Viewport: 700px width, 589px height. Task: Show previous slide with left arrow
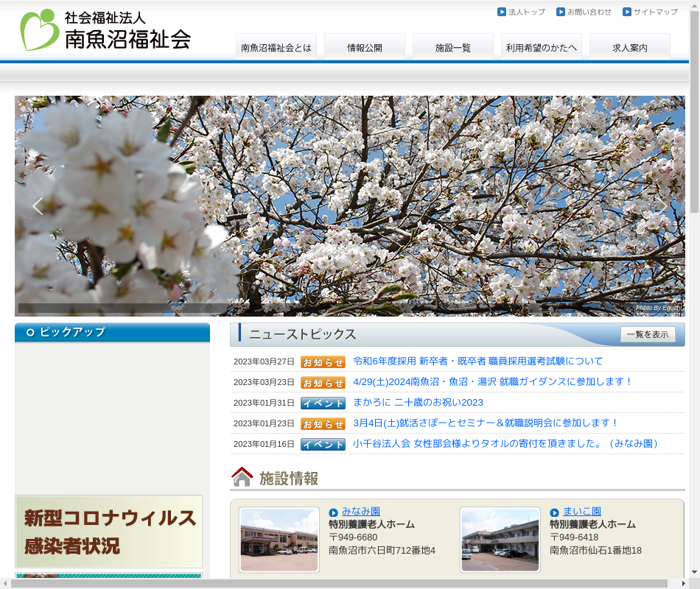click(x=38, y=206)
